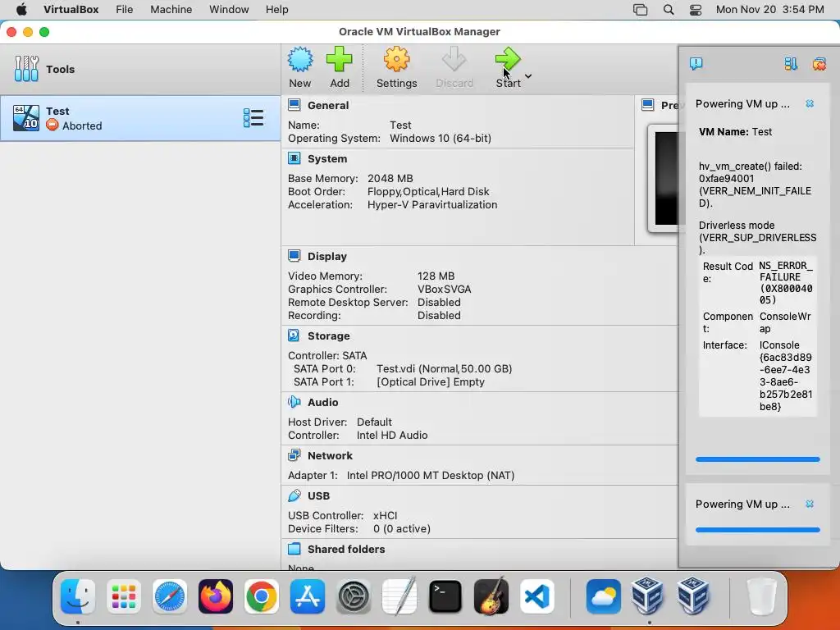The height and width of the screenshot is (630, 840).
Task: Click the first notification progress bar
Action: (x=757, y=459)
